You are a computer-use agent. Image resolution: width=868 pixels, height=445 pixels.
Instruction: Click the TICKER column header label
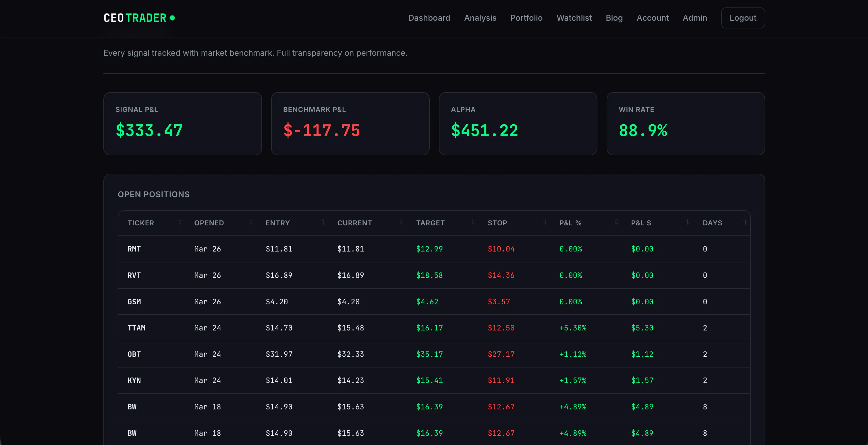(x=140, y=223)
